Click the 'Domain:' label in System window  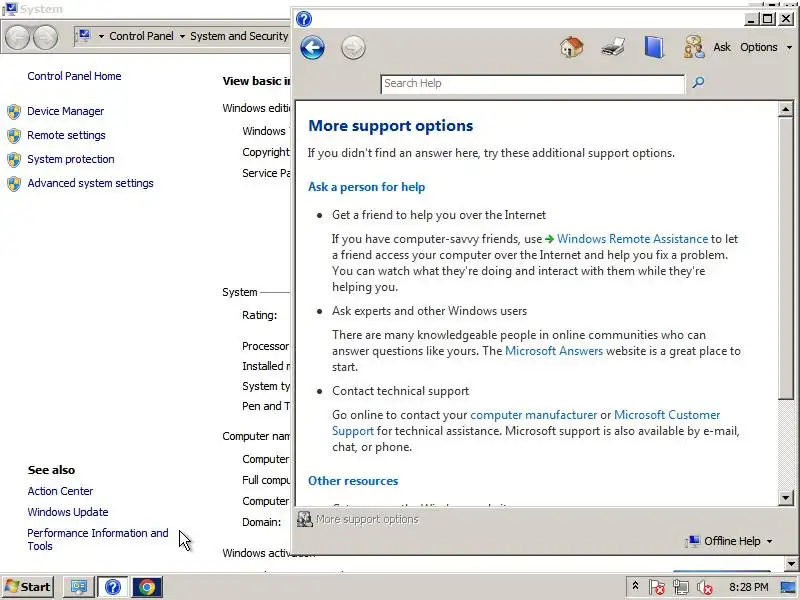point(261,522)
